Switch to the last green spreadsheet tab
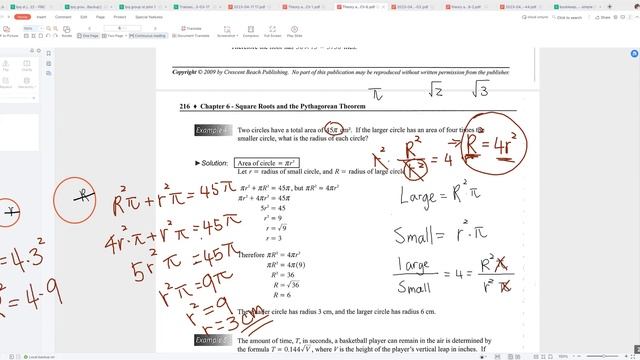640x360 pixels. (576, 7)
